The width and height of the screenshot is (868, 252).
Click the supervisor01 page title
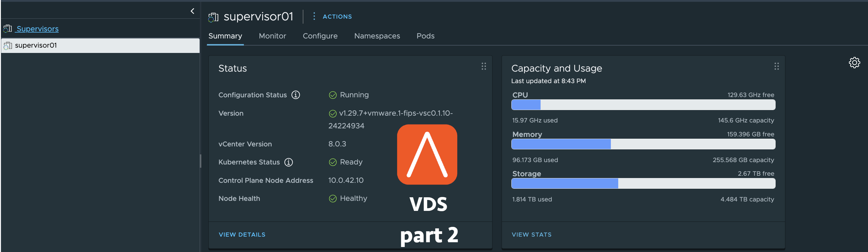click(258, 17)
